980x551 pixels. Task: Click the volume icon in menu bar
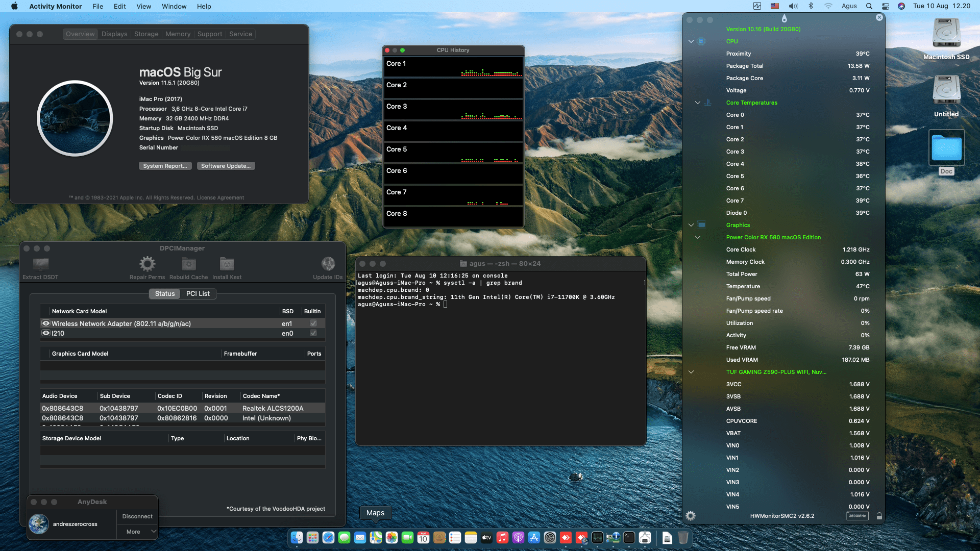pos(793,6)
